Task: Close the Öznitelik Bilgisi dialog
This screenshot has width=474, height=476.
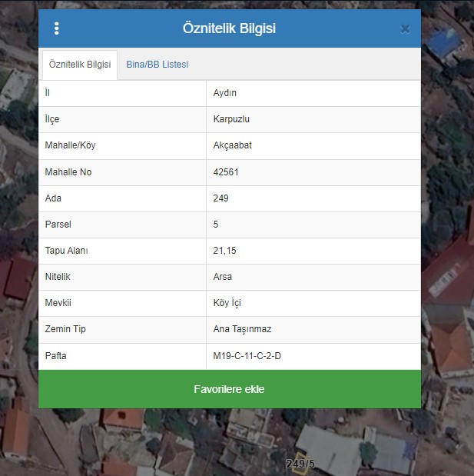Action: click(405, 29)
